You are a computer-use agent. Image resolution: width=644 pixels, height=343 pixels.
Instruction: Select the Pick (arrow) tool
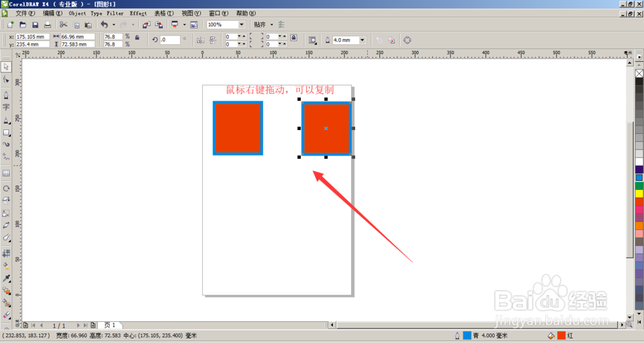(x=6, y=66)
